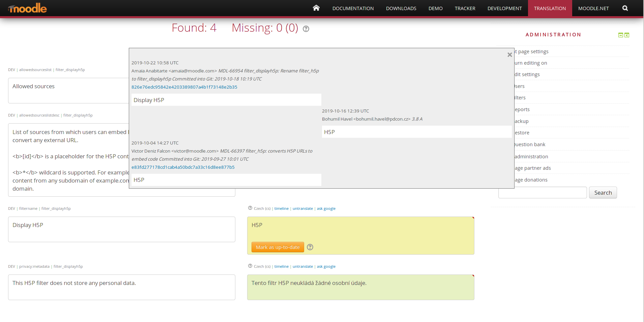Viewport: 644px width, 322px height.
Task: Open Tracker menu item
Action: coord(465,8)
